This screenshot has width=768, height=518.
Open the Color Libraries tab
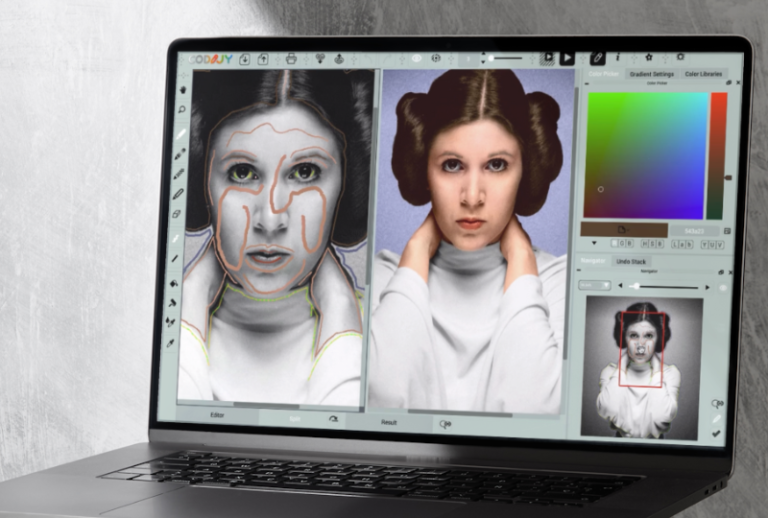[704, 74]
